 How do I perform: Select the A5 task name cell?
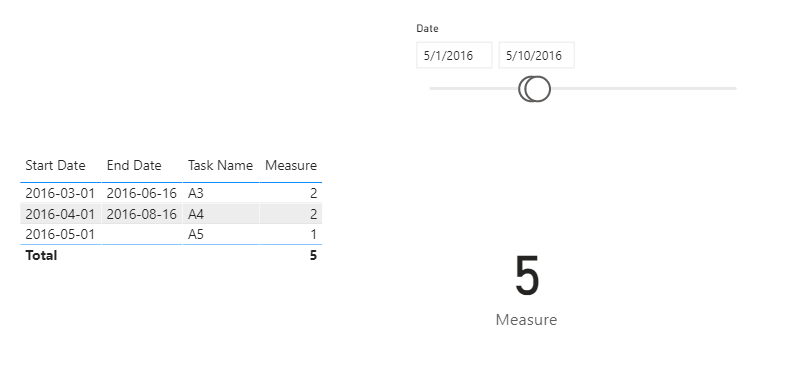pos(220,234)
